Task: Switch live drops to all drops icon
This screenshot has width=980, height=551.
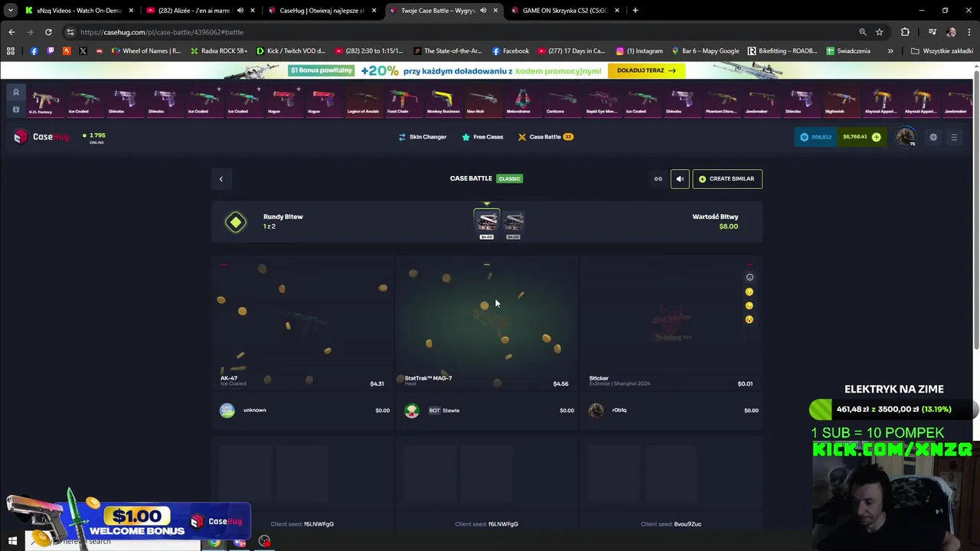Action: tap(15, 109)
